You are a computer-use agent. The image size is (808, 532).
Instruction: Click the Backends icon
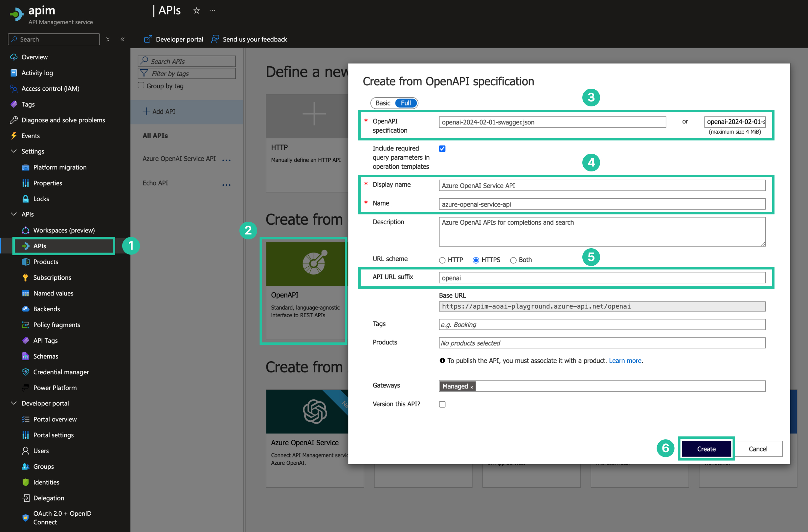tap(26, 309)
